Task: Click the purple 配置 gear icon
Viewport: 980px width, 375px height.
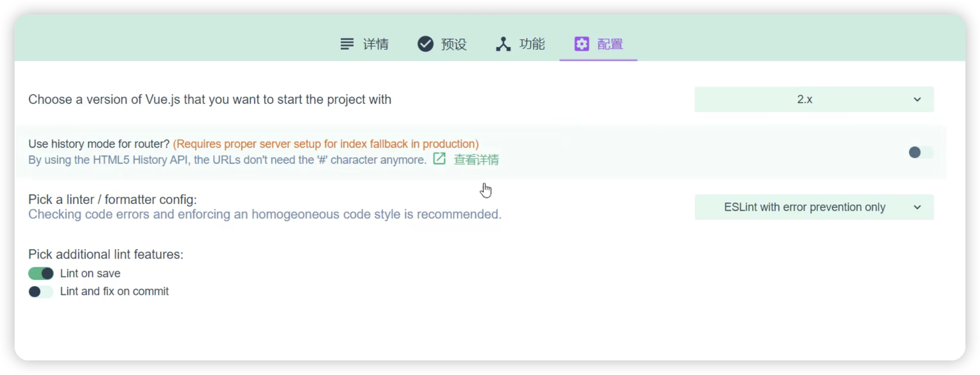Action: coord(582,44)
